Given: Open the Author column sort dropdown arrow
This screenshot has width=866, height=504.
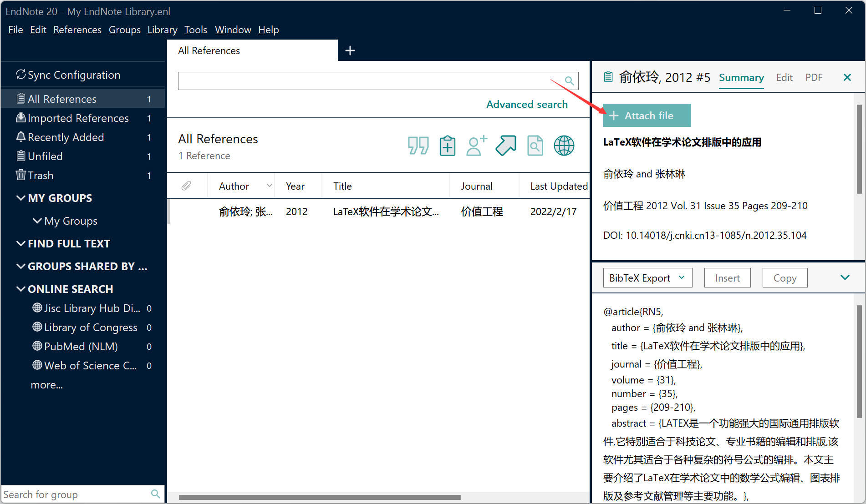Looking at the screenshot, I should (x=269, y=186).
